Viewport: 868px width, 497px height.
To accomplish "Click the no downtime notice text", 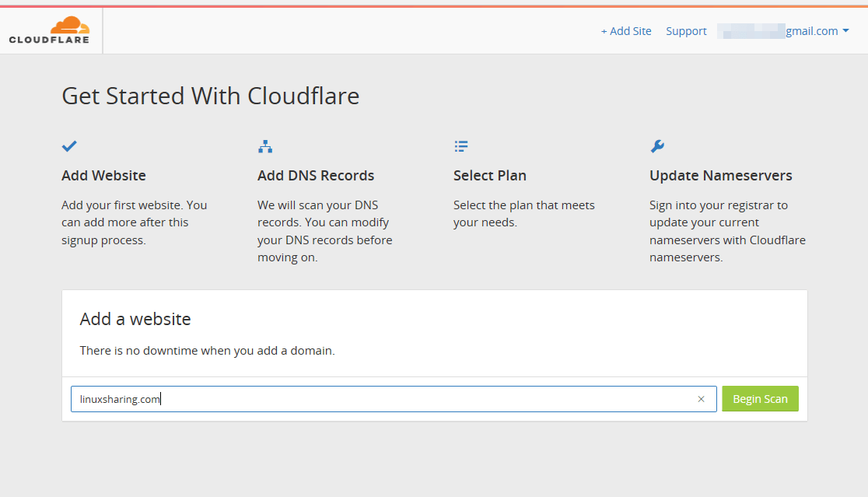I will pos(207,351).
